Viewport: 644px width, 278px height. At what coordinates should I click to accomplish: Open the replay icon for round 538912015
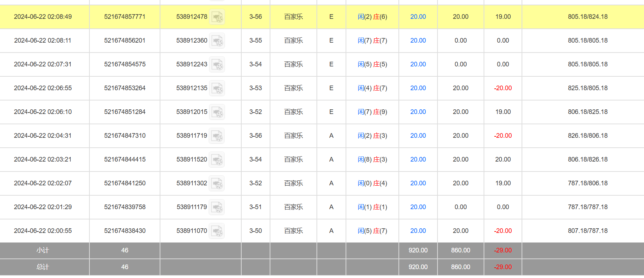[x=217, y=112]
